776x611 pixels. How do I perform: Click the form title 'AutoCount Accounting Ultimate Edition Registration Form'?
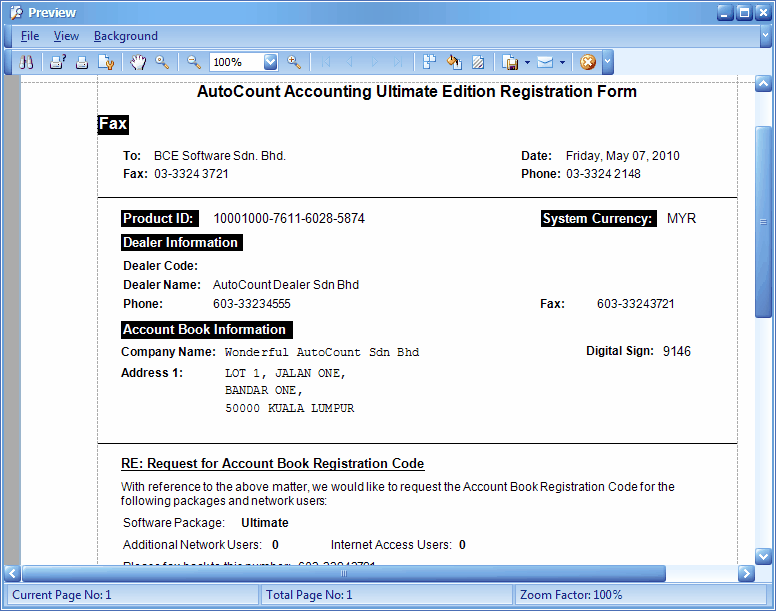(417, 92)
